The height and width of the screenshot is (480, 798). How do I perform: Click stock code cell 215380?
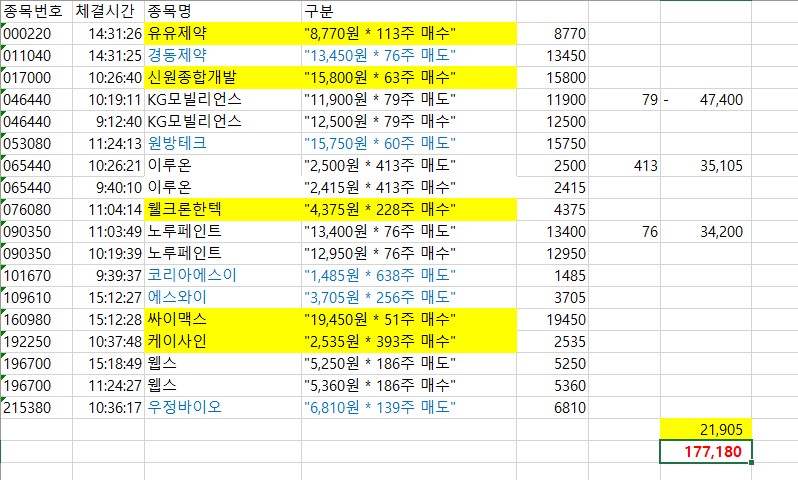[x=37, y=407]
